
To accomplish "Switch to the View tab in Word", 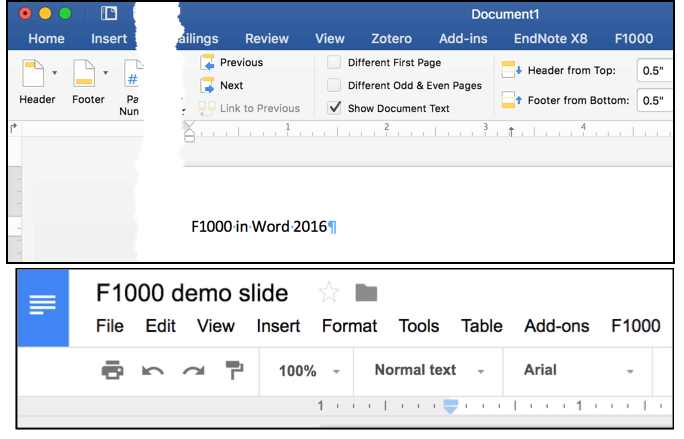I will (330, 39).
